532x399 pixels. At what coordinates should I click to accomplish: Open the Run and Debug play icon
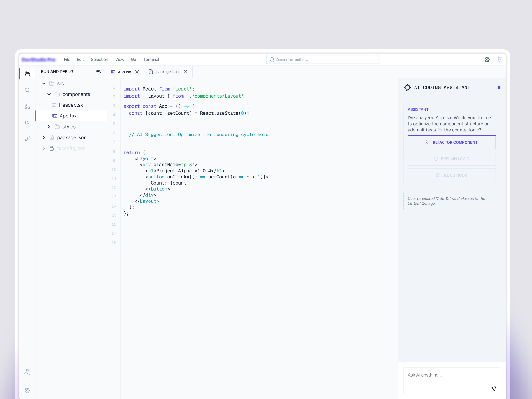27,122
